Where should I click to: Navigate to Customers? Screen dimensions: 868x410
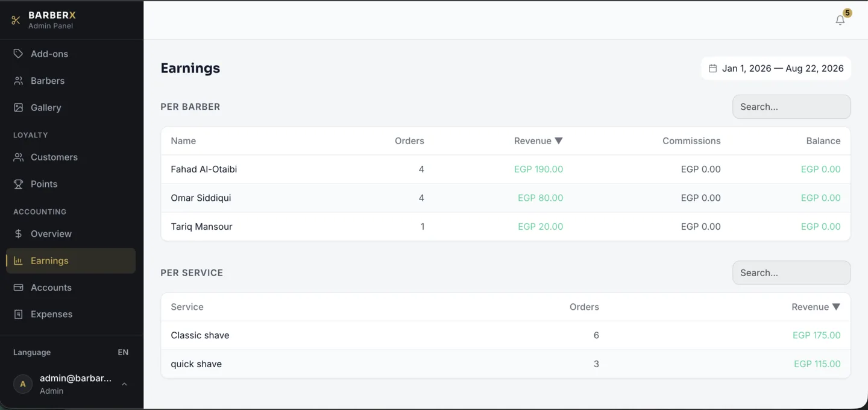point(71,157)
